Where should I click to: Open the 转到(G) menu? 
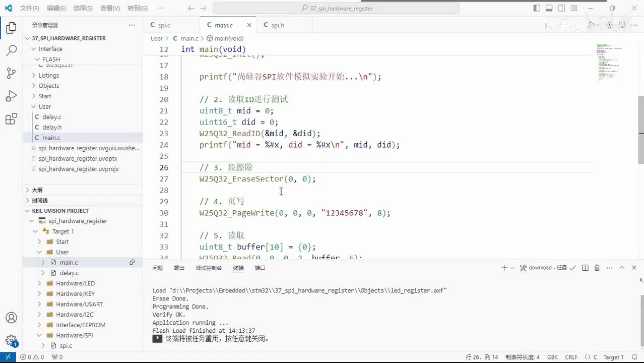click(x=138, y=8)
